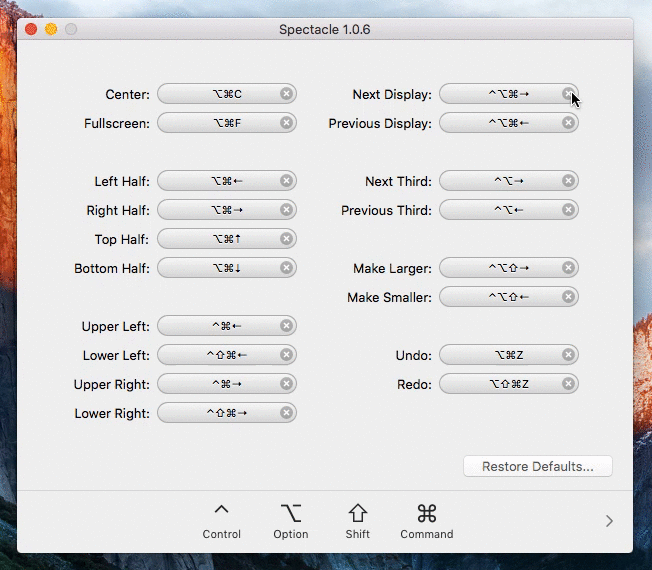Expand the footer with the right chevron
This screenshot has width=652, height=570.
click(609, 521)
